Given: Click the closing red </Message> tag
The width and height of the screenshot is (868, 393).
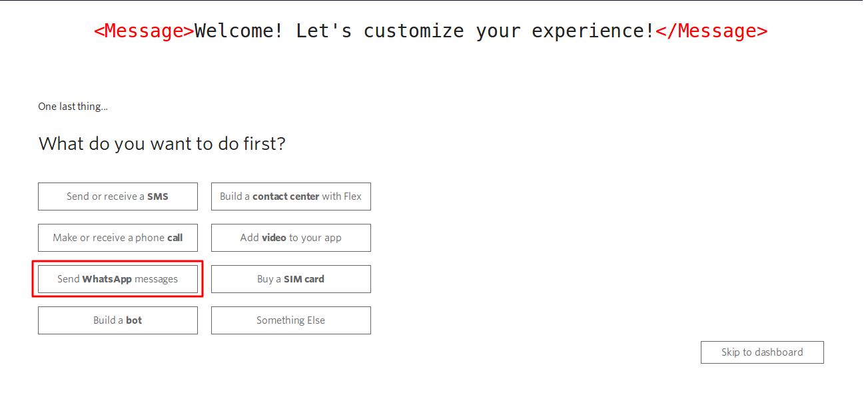Looking at the screenshot, I should click(711, 31).
